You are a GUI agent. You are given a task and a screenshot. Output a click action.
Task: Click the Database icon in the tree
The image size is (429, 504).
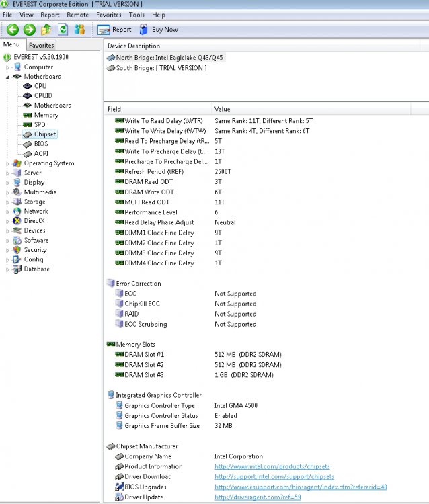17,269
